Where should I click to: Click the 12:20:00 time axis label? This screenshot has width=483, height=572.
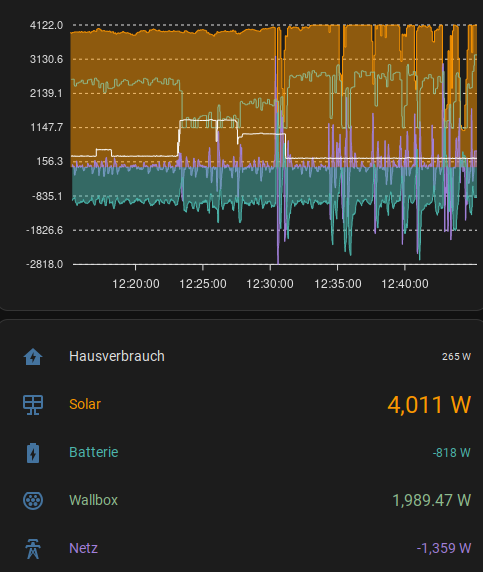tap(136, 284)
